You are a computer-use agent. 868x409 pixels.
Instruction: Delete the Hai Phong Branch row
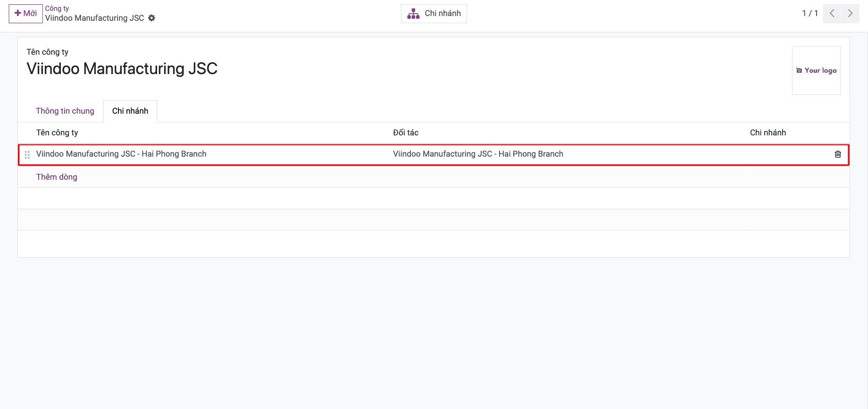click(x=838, y=154)
